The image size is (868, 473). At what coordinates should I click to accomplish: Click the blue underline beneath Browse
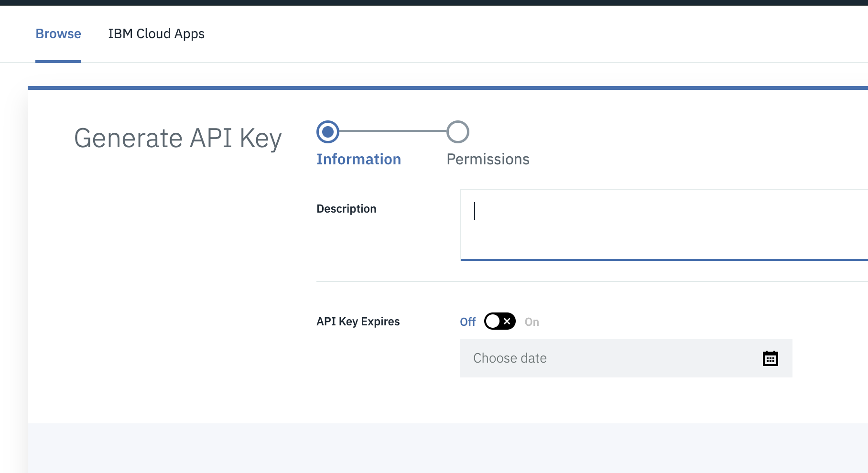(58, 61)
